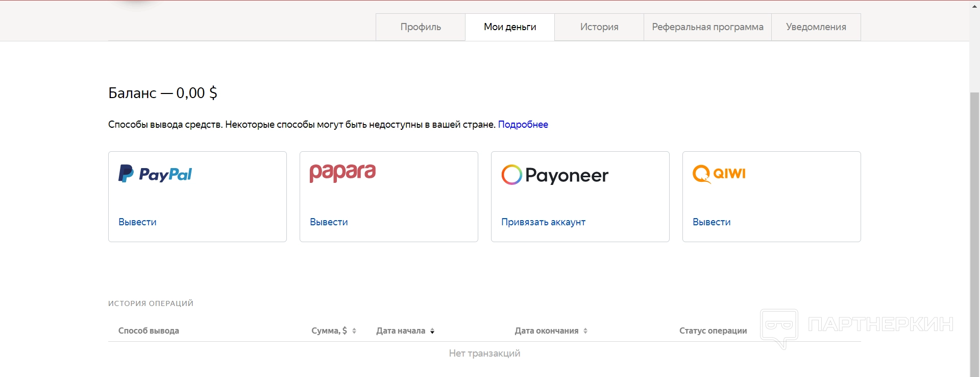Click Привязать аккаунт under Payoneer
The width and height of the screenshot is (980, 377).
point(543,222)
